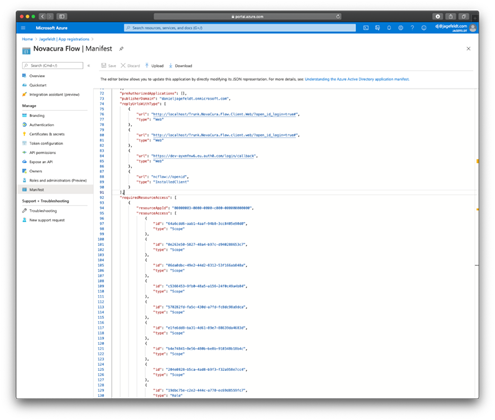
Task: Open Authentication settings
Action: coord(41,125)
